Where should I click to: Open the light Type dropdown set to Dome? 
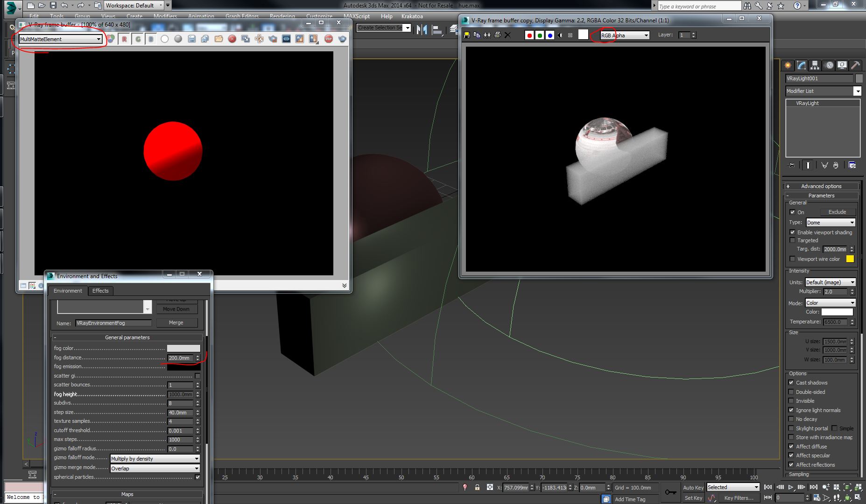click(831, 223)
